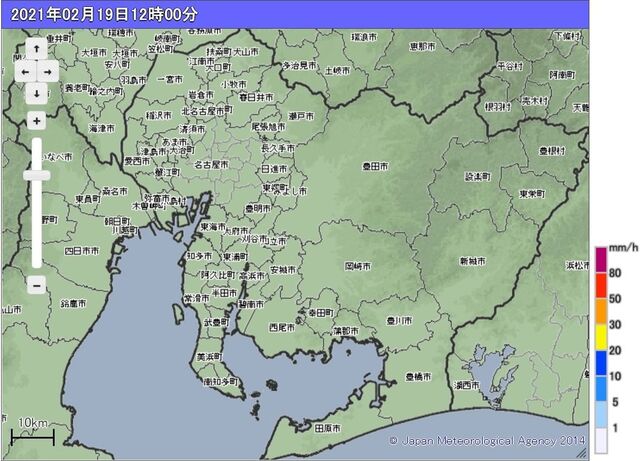Click the orange 30 mm/h legend swatch
This screenshot has height=461, width=640.
point(601,312)
